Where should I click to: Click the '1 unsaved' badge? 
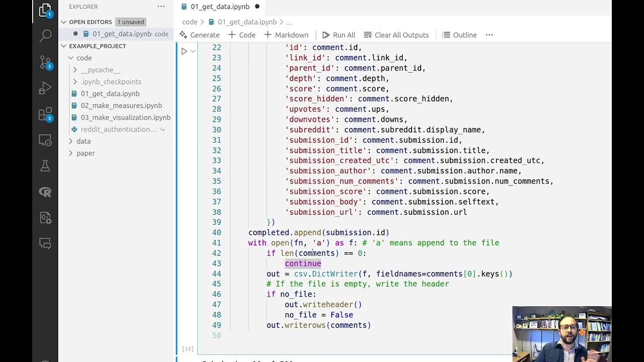[130, 22]
